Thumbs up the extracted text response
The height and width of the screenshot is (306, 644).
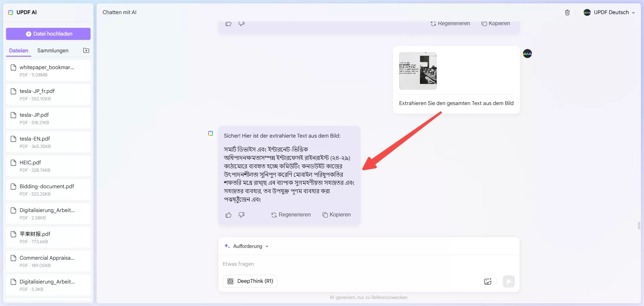click(x=228, y=215)
